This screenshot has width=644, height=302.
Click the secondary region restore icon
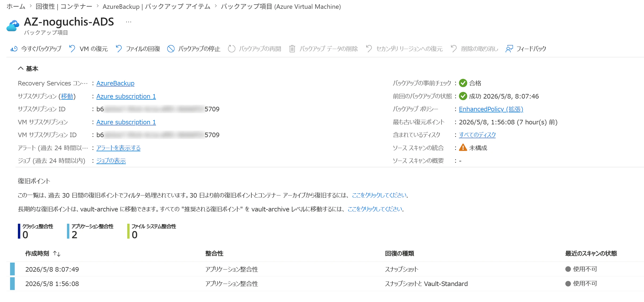pos(369,49)
